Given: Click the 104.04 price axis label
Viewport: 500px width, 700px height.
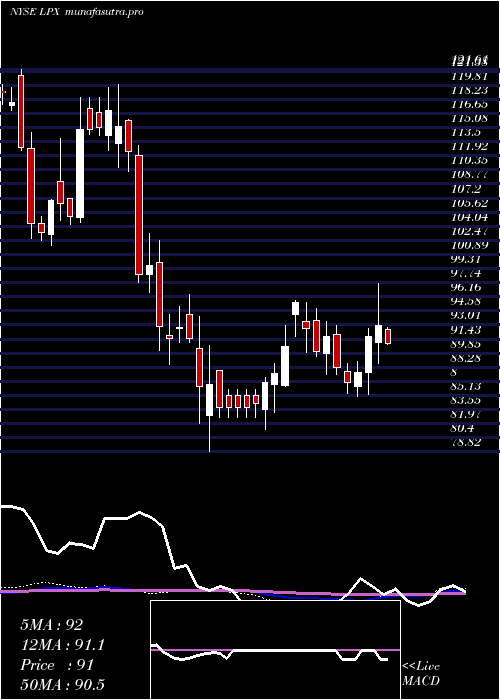Looking at the screenshot, I should coord(469,217).
